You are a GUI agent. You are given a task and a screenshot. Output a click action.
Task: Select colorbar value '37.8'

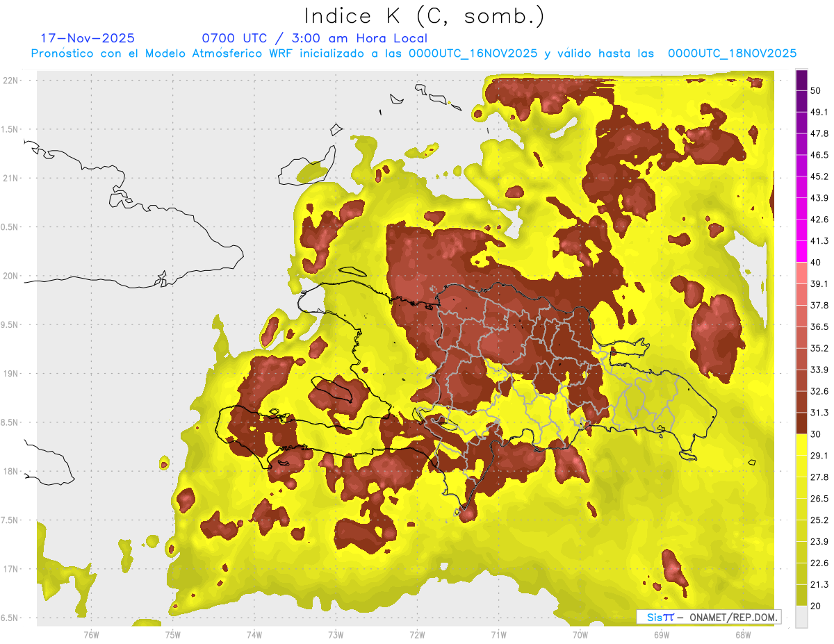819,305
